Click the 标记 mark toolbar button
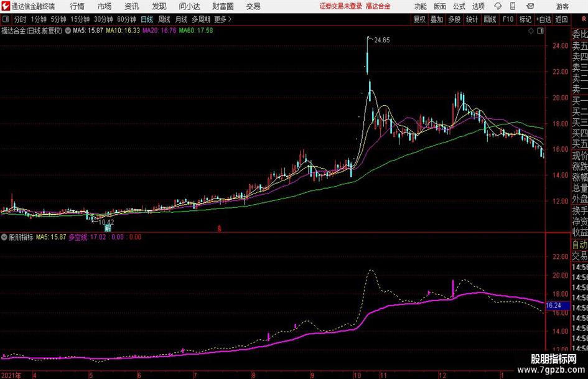 tap(525, 19)
